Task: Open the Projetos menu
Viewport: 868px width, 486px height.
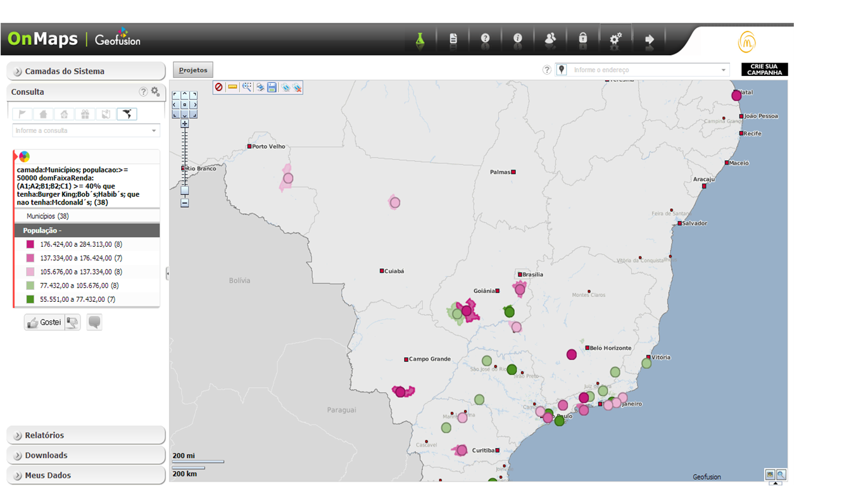Action: tap(193, 70)
